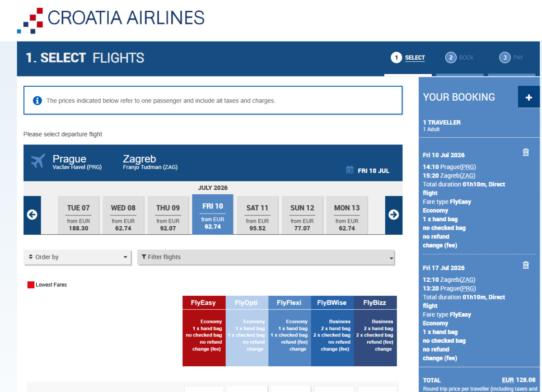This screenshot has width=542, height=392.
Task: Expand the Filter flights dropdown
Action: (x=266, y=257)
